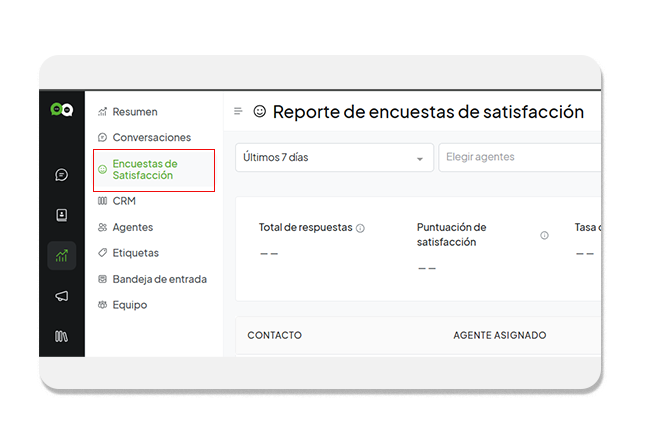Viewport: 651px width, 444px height.
Task: Open the conversations bubble icon in dark sidebar
Action: point(61,175)
